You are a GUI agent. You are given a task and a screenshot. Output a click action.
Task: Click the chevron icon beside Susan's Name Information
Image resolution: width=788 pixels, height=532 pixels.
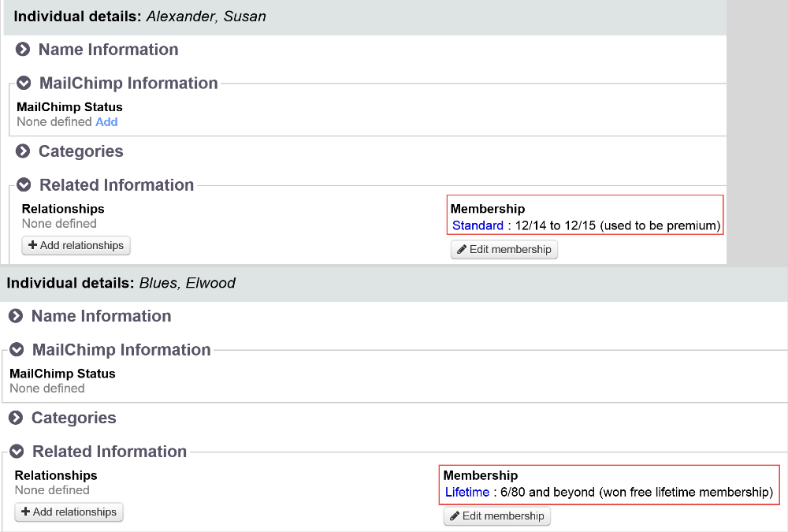(22, 49)
